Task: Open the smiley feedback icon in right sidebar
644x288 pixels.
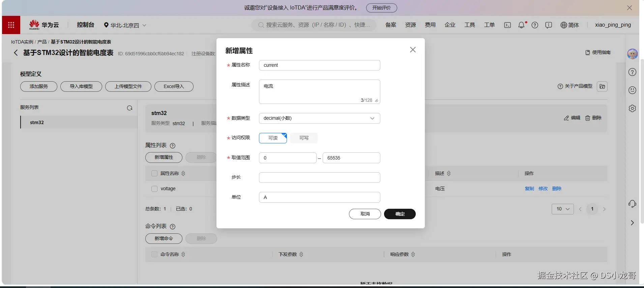Action: (633, 90)
